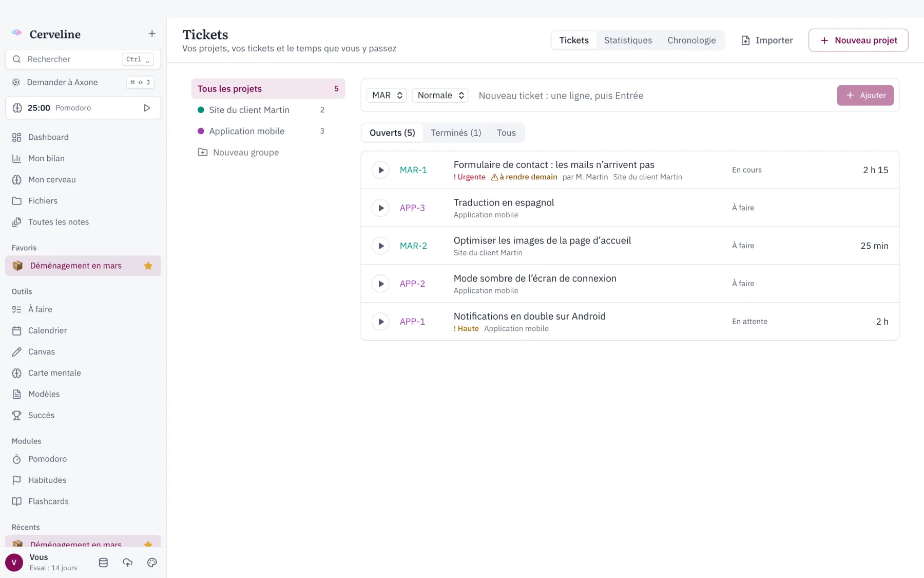Select Application mobile project

[x=268, y=131]
